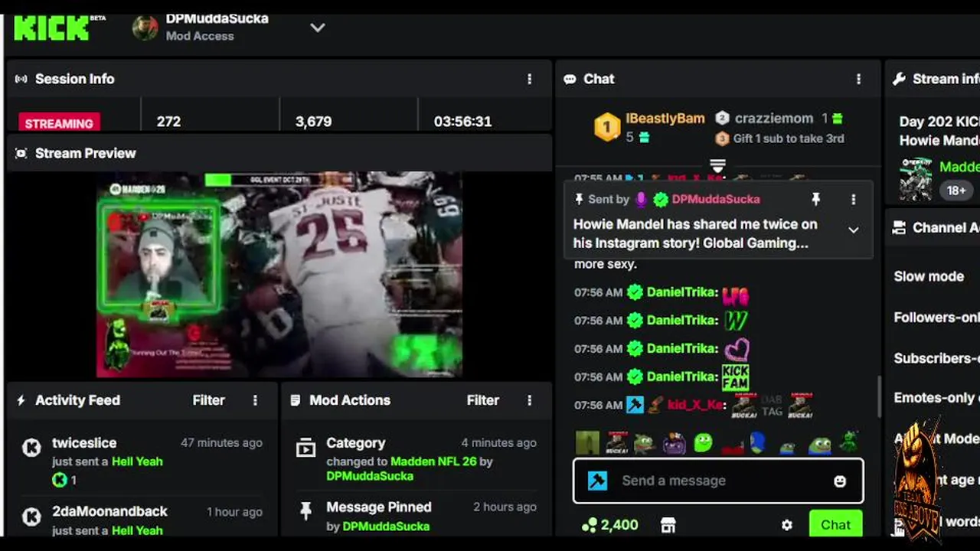Viewport: 980px width, 551px height.
Task: Click the Stream info wrench icon
Action: click(x=900, y=79)
